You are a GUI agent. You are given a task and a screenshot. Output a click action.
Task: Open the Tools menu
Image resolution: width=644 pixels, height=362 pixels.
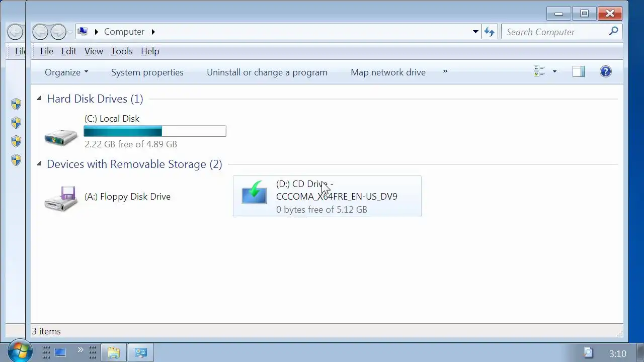coord(122,51)
